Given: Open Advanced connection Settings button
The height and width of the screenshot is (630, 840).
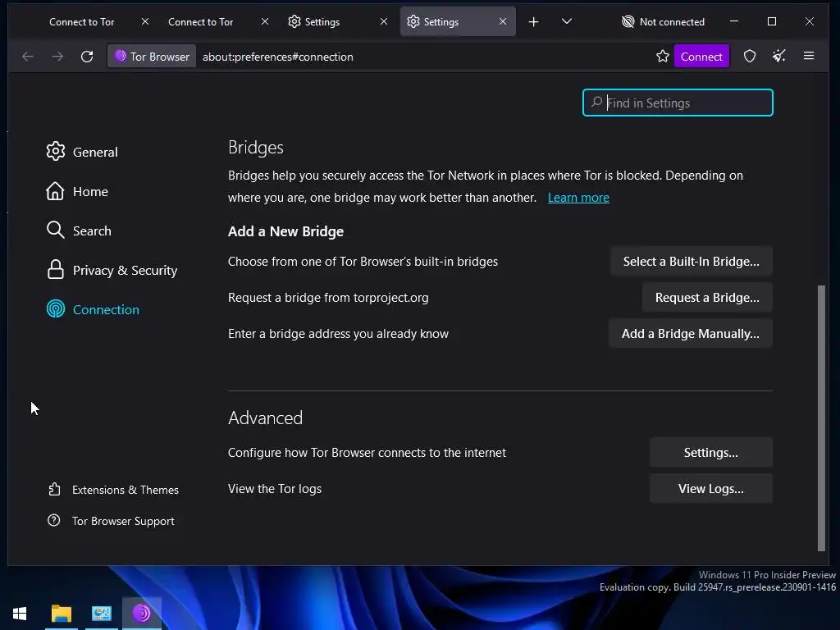Looking at the screenshot, I should point(711,453).
